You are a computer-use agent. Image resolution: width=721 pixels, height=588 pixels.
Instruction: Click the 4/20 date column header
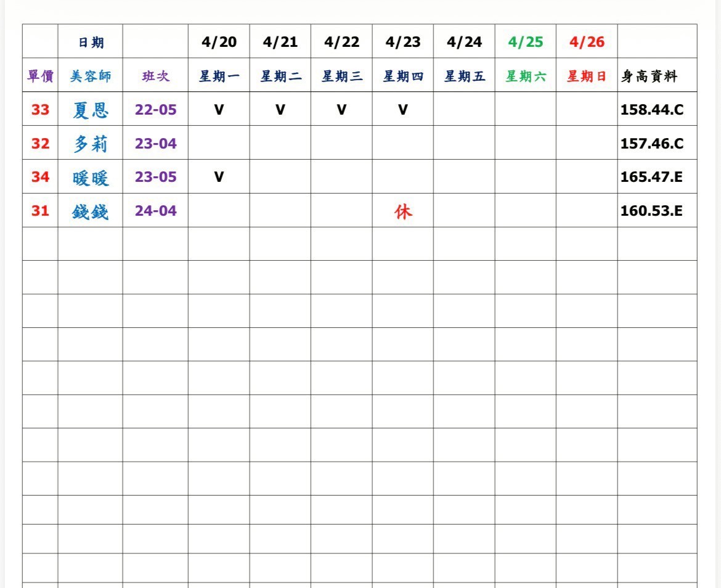[219, 42]
